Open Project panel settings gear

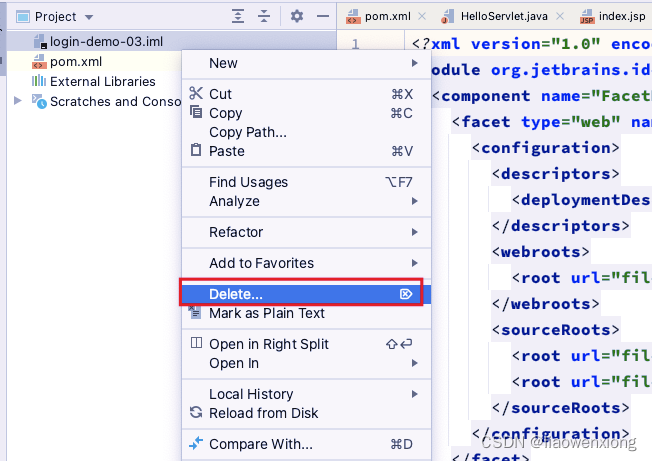click(x=296, y=16)
